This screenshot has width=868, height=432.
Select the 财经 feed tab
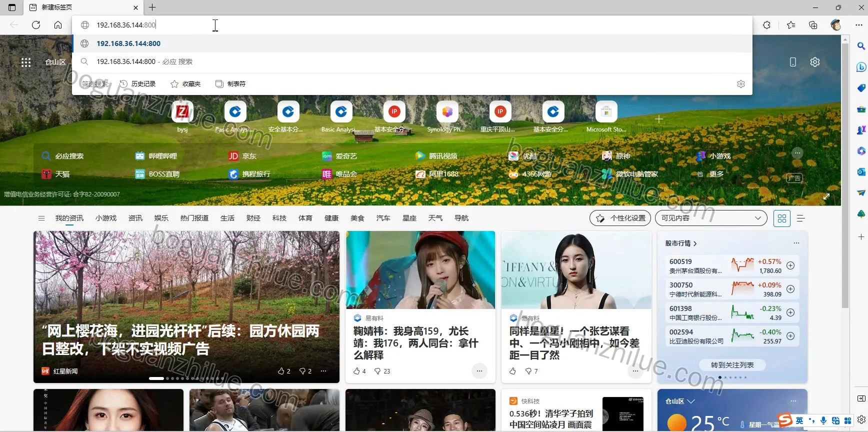(253, 218)
